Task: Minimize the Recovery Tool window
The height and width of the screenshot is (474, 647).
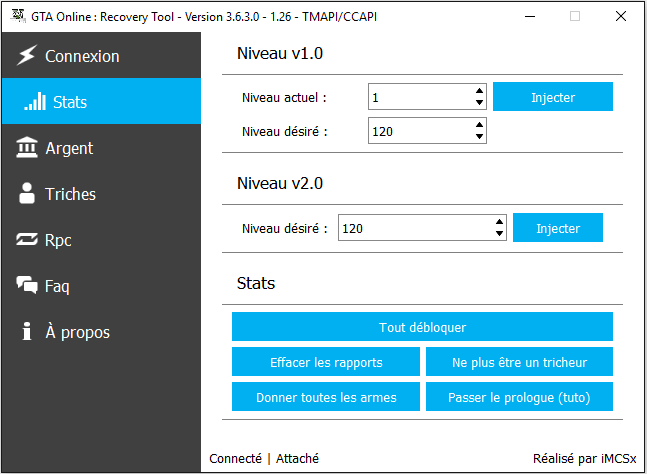Action: [530, 17]
